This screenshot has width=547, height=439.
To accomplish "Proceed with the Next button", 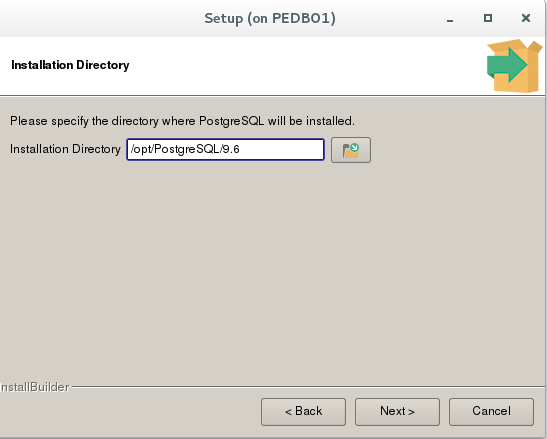I will (397, 412).
